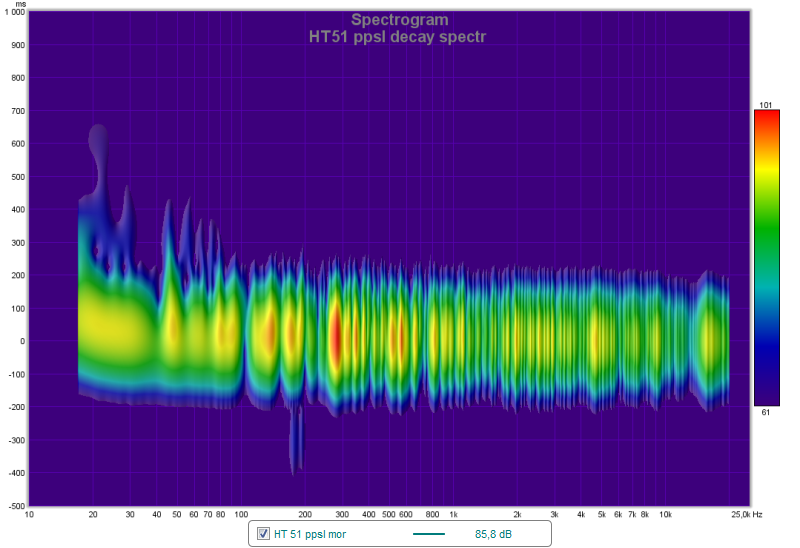Click the teal trace line sample in legend
The image size is (800, 548).
coord(429,534)
